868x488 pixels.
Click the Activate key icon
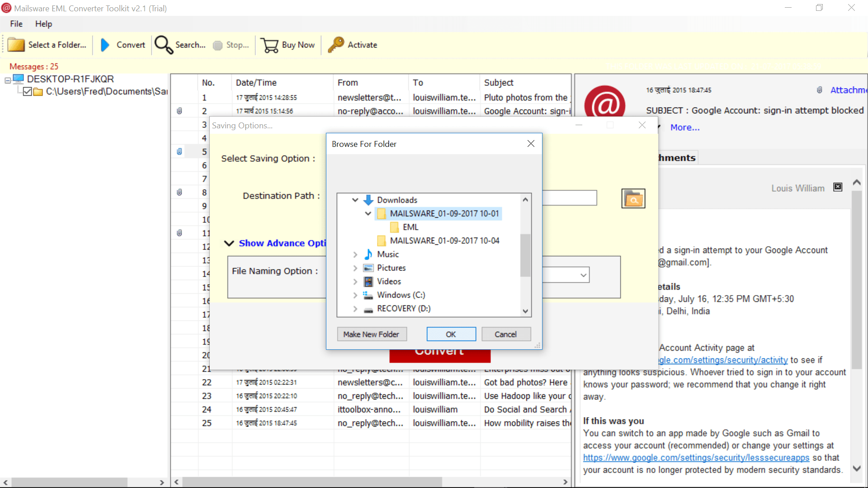pyautogui.click(x=335, y=45)
